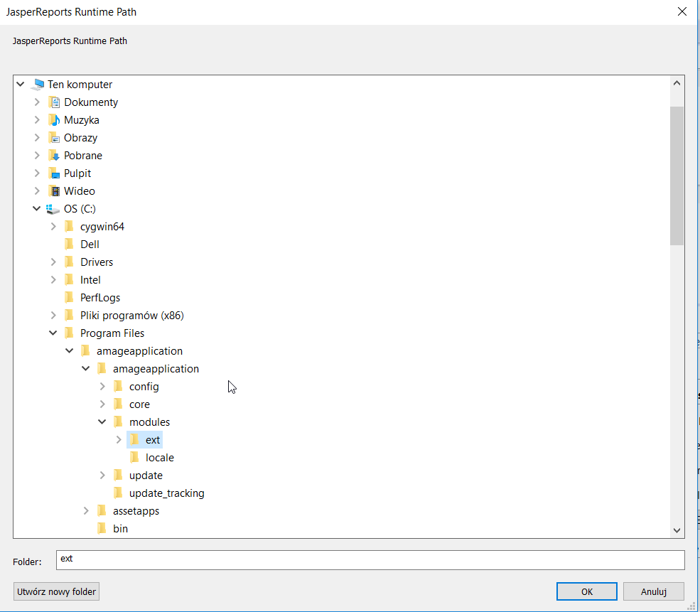Viewport: 700px width, 612px height.
Task: Select the update_tracking folder
Action: tap(166, 493)
